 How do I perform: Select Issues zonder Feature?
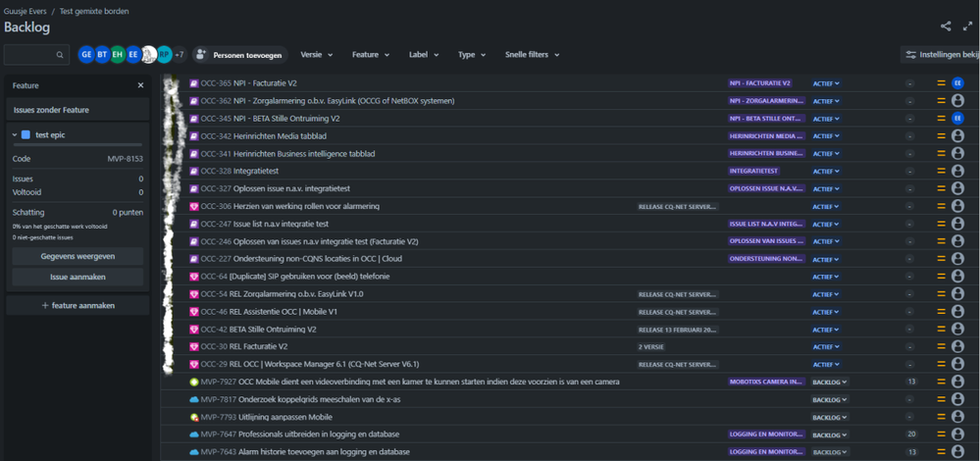[77, 110]
